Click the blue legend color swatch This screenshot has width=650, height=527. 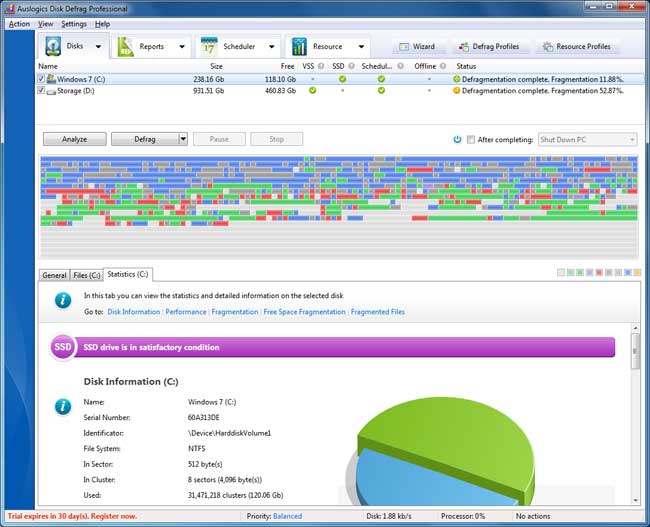point(628,272)
